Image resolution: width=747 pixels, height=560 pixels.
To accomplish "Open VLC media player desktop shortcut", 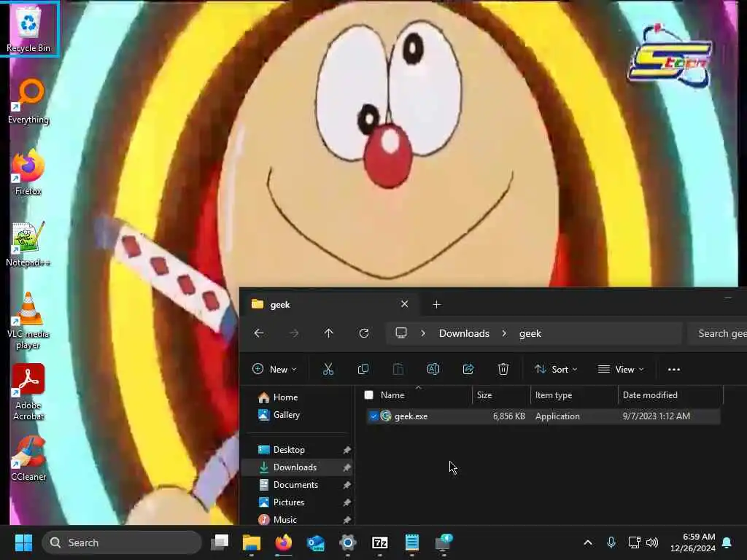I will (28, 321).
